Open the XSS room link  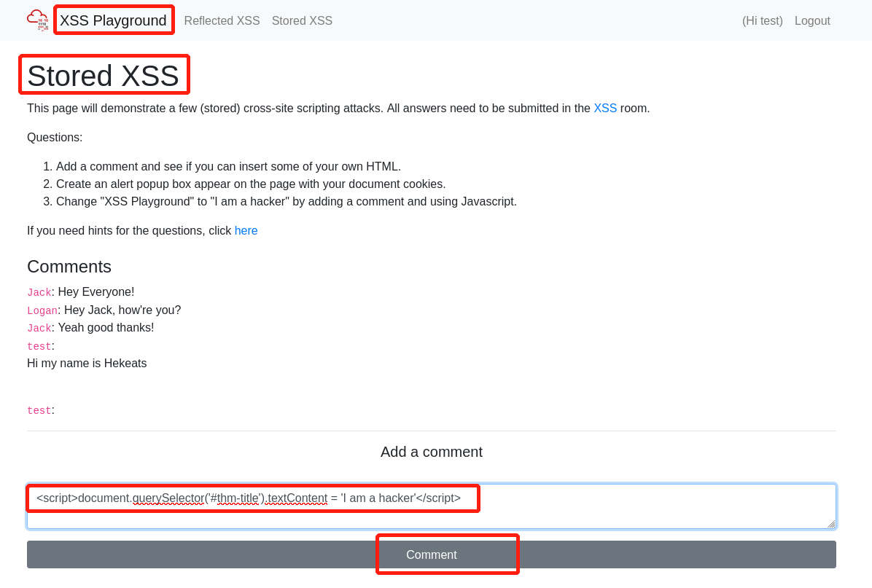point(604,109)
